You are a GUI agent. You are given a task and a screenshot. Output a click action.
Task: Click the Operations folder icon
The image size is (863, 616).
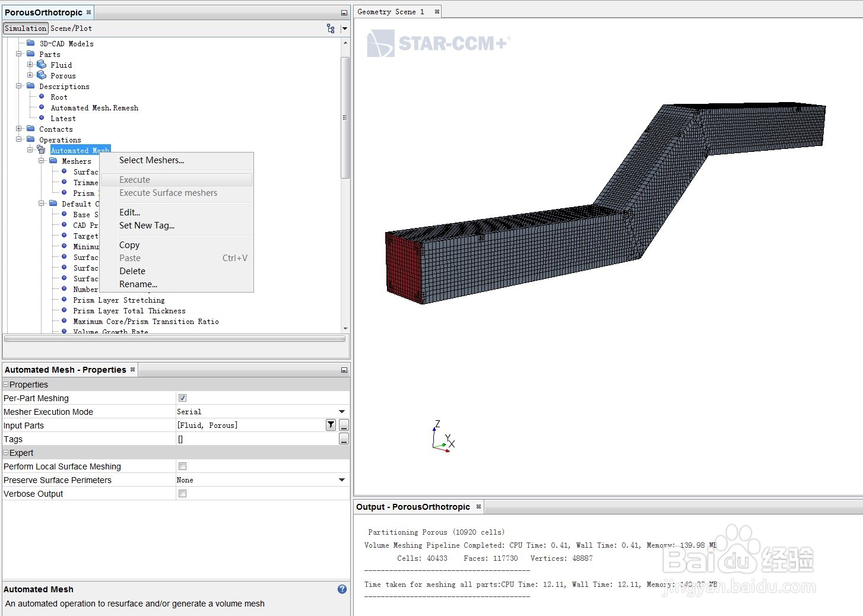31,139
